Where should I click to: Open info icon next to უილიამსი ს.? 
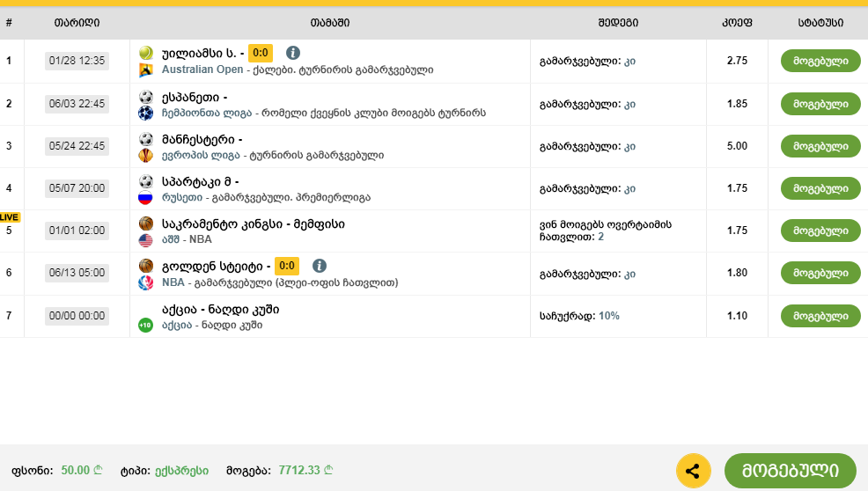[293, 53]
